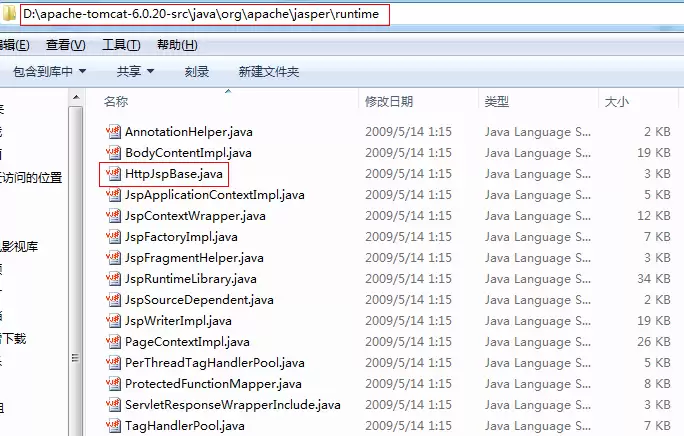Click the 访问的位置 item in navigation pane
The image size is (684, 436).
click(x=31, y=178)
